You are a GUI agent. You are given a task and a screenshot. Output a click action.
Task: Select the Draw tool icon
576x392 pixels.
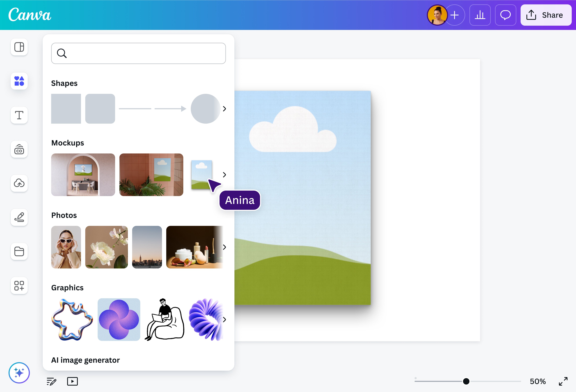pos(19,217)
